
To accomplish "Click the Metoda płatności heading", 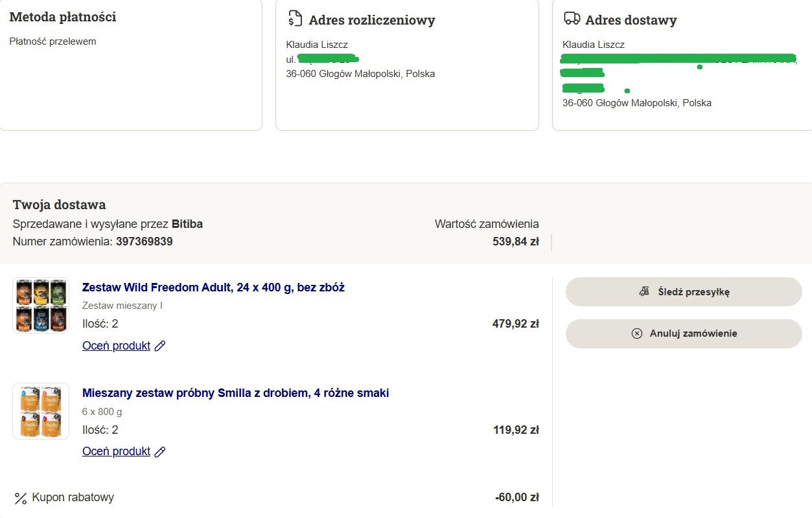I will [63, 17].
